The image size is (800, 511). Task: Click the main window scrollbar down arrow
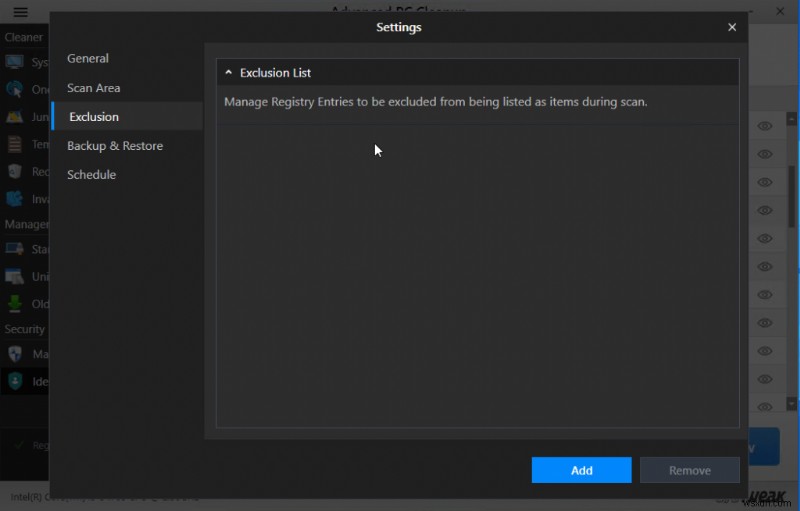[791, 404]
